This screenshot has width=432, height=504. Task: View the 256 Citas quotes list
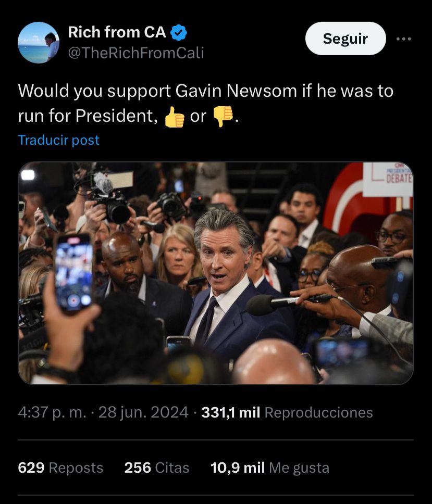pos(157,468)
